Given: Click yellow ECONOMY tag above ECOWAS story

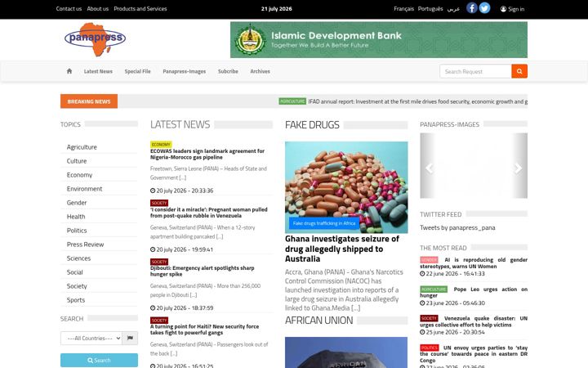Looking at the screenshot, I should click(x=161, y=144).
